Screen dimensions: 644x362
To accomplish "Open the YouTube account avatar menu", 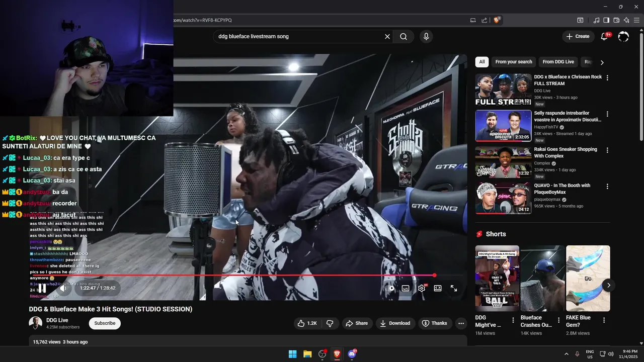I will (623, 36).
